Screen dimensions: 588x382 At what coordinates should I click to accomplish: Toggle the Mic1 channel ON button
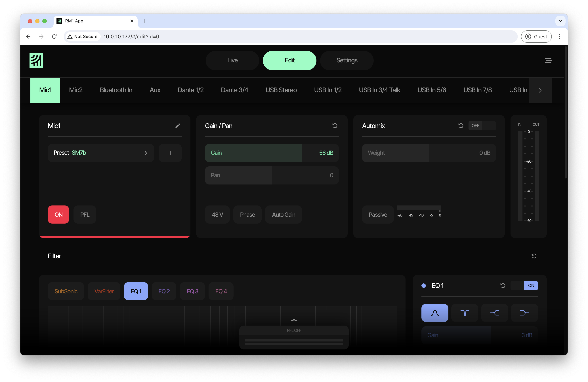click(58, 215)
